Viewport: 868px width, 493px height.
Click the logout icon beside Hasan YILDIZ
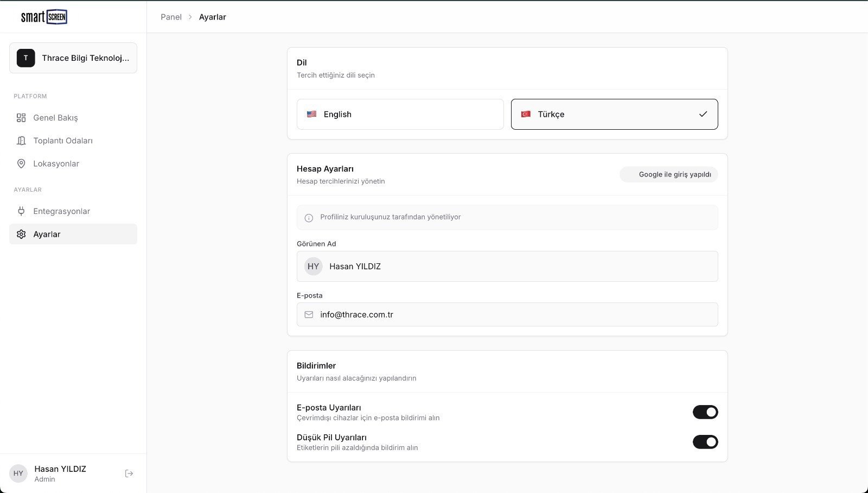[129, 473]
